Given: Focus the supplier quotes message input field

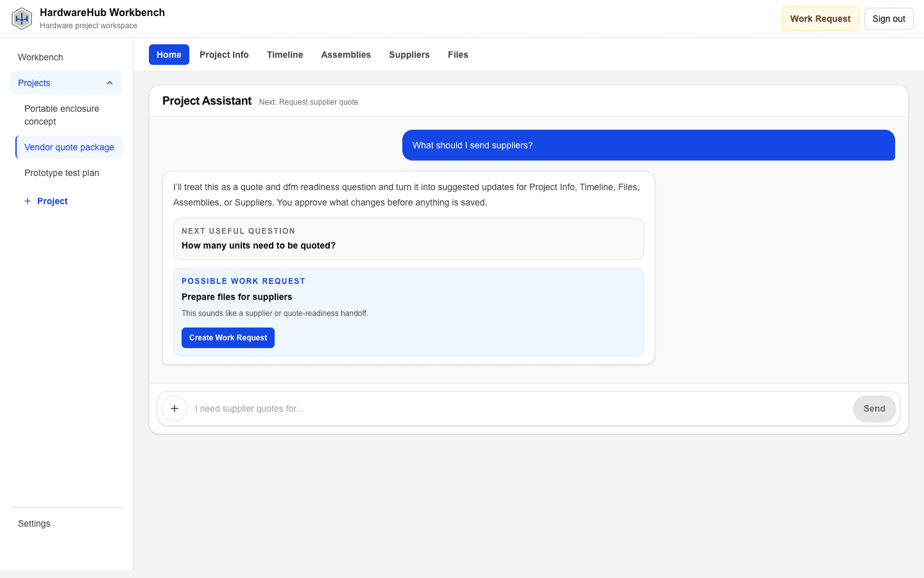Looking at the screenshot, I should point(520,408).
